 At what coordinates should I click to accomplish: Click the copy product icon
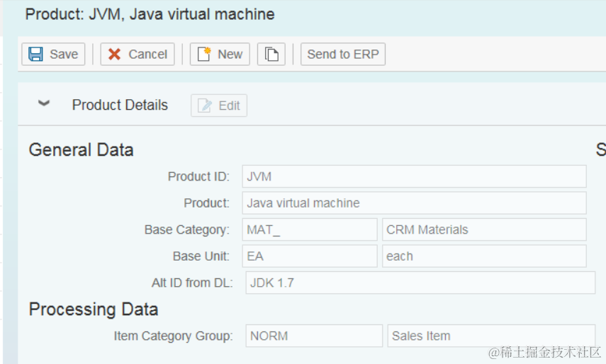[271, 55]
